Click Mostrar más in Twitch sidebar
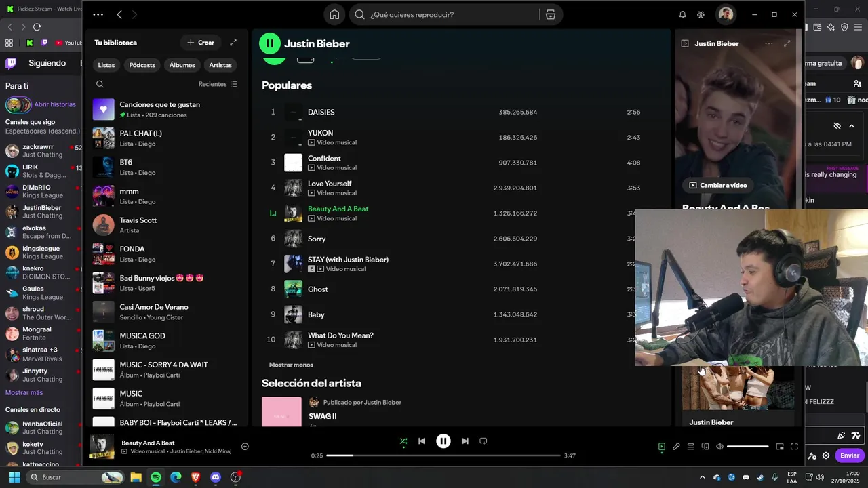 pos(24,392)
